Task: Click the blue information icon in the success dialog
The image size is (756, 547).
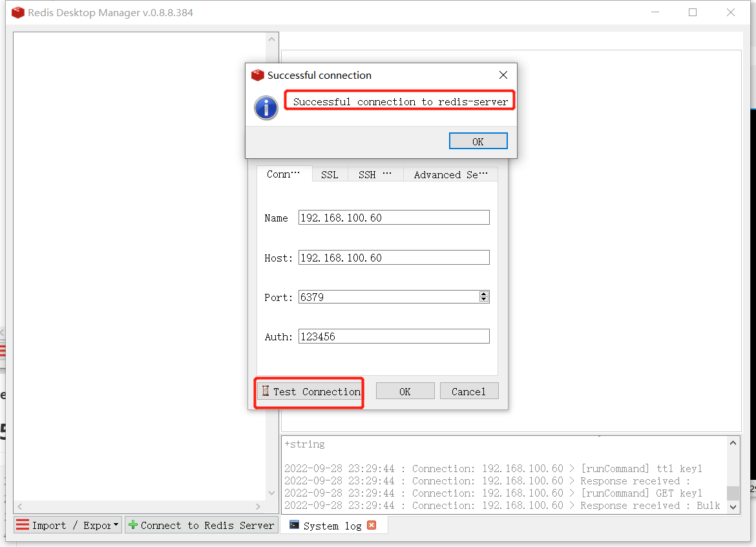Action: tap(266, 107)
